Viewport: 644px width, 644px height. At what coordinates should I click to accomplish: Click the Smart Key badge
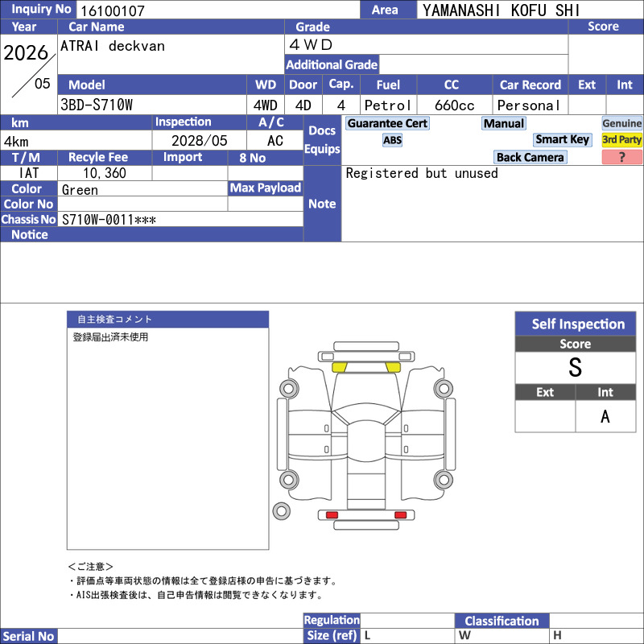[562, 139]
